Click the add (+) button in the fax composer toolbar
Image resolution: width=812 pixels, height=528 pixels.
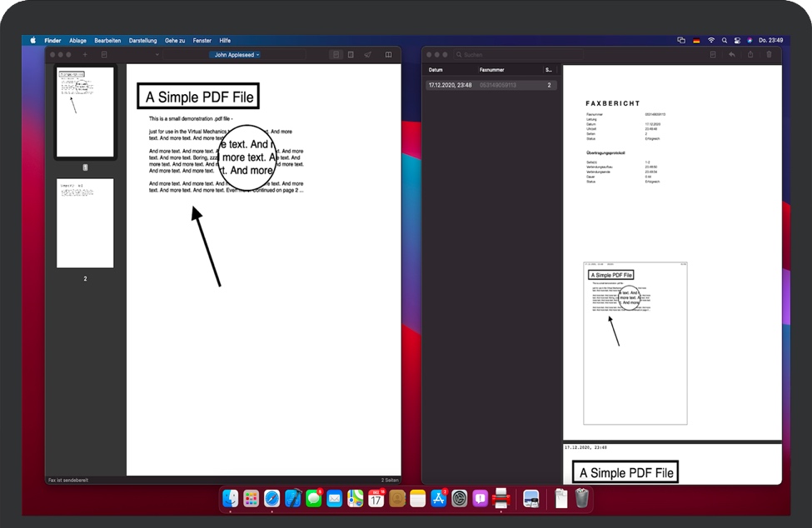click(x=85, y=54)
